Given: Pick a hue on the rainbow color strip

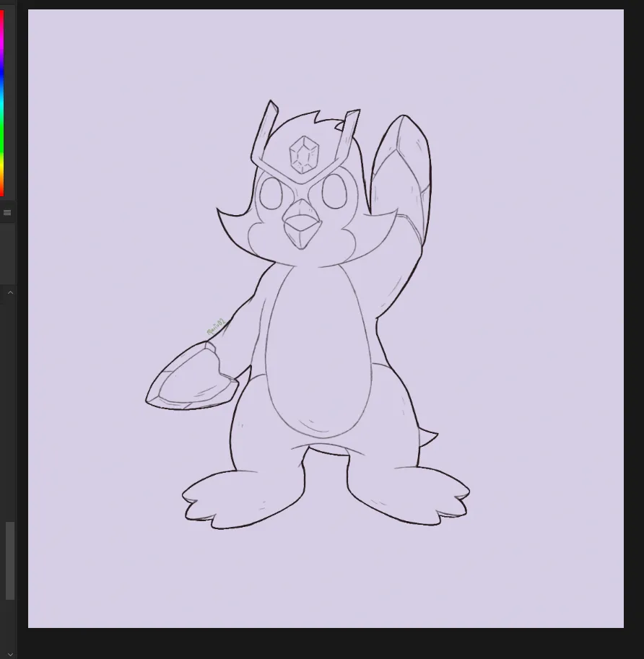Looking at the screenshot, I should click(x=1, y=103).
